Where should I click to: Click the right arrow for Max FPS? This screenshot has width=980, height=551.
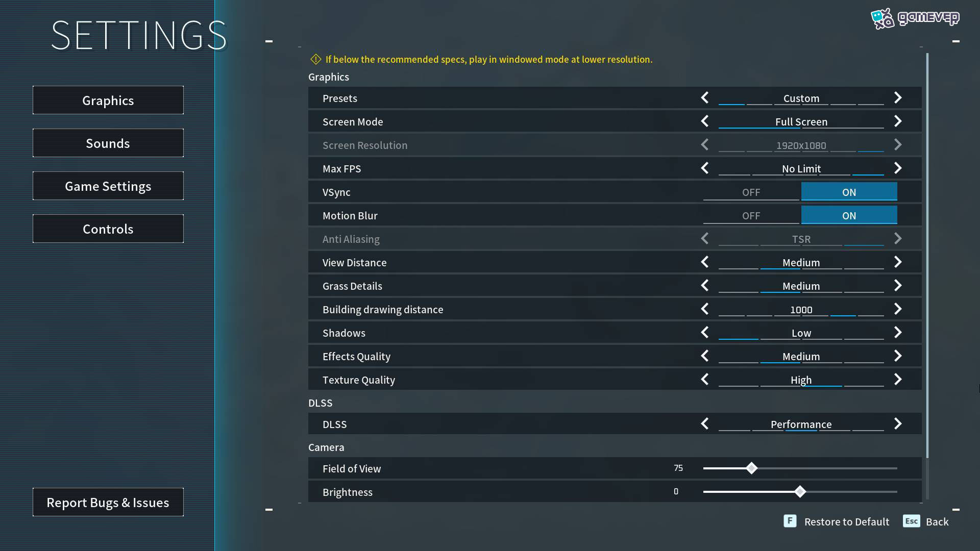tap(898, 168)
